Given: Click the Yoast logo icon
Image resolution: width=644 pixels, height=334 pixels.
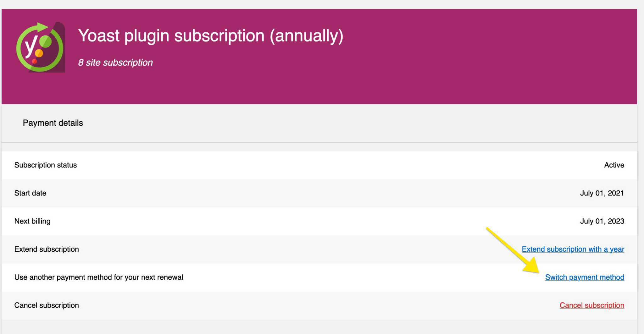Looking at the screenshot, I should (x=40, y=47).
